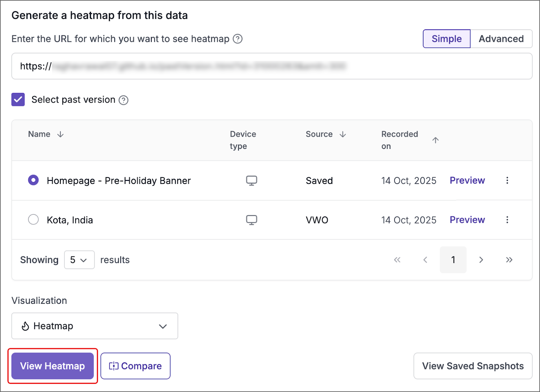Expand the Heatmap visualization dropdown
The image size is (540, 392).
[94, 326]
